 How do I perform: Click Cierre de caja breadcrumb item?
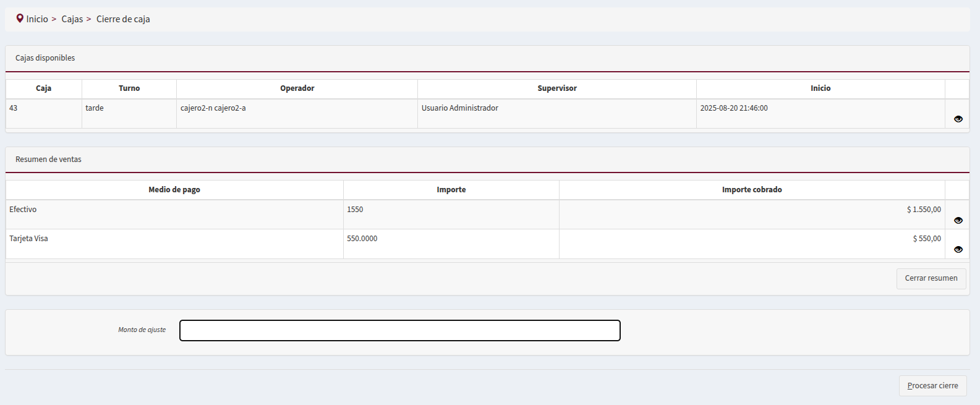(x=123, y=19)
